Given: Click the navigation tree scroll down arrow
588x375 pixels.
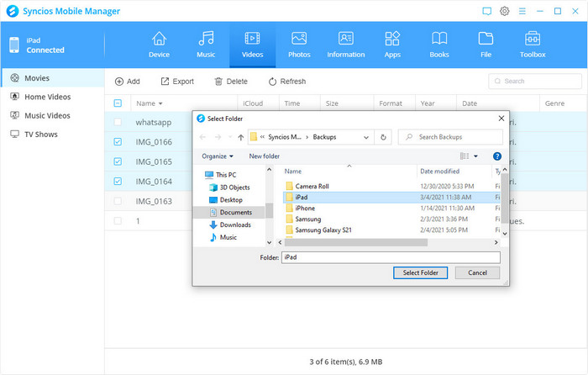Looking at the screenshot, I should tap(269, 242).
